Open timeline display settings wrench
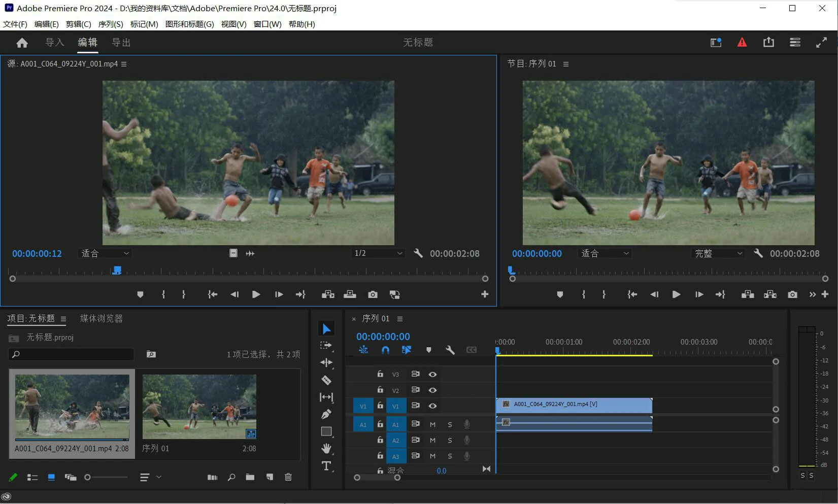838x504 pixels. (450, 350)
